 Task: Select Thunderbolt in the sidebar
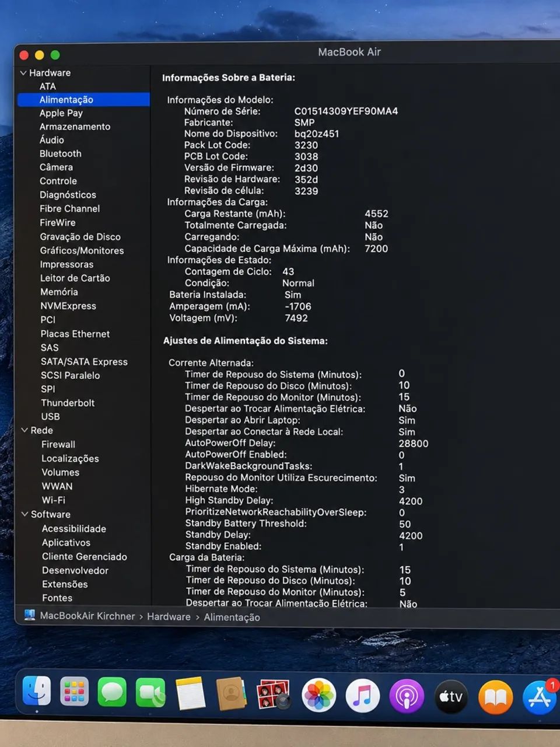pos(68,403)
